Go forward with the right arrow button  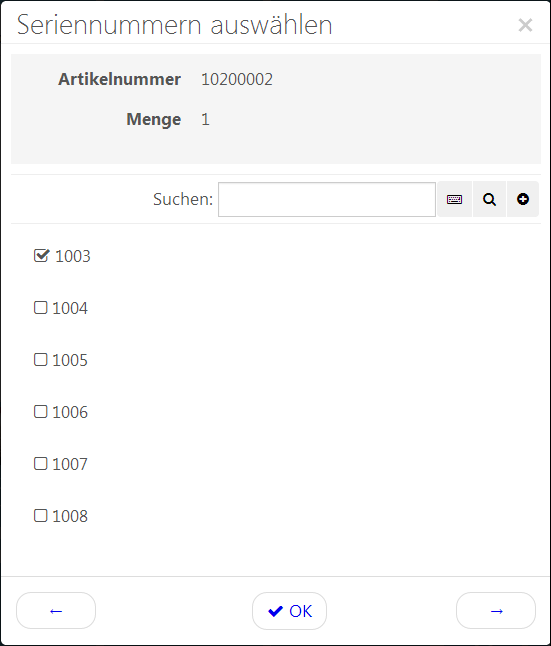pos(496,611)
